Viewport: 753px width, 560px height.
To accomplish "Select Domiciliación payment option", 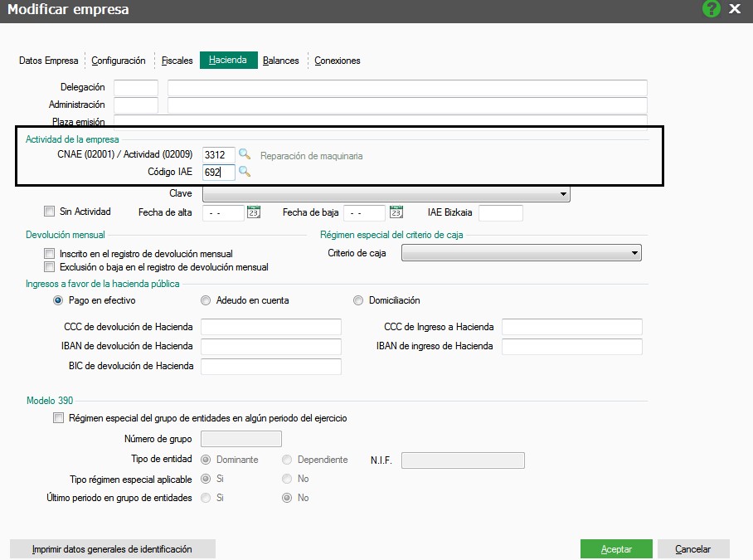I will 358,300.
